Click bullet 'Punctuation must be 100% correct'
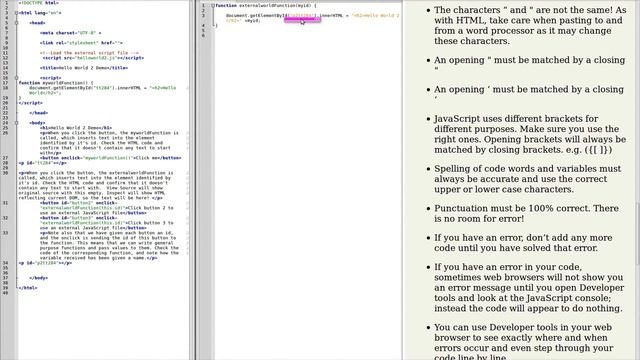 click(526, 213)
